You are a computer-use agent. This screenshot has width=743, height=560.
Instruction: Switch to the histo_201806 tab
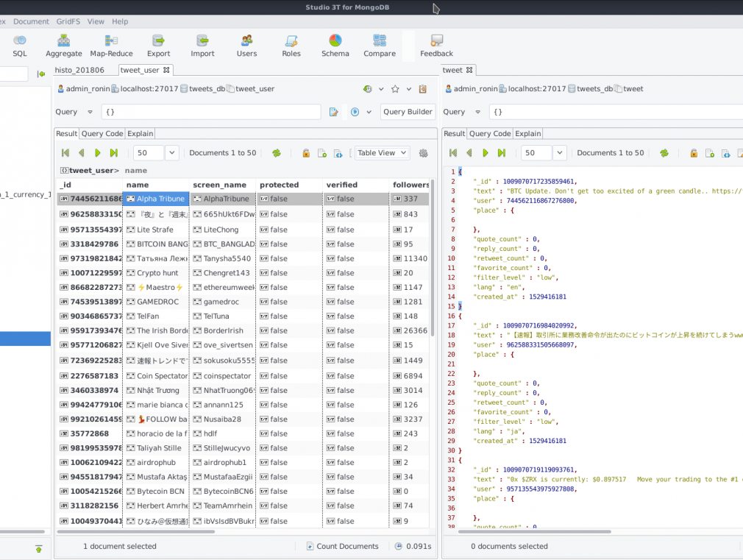click(x=79, y=70)
